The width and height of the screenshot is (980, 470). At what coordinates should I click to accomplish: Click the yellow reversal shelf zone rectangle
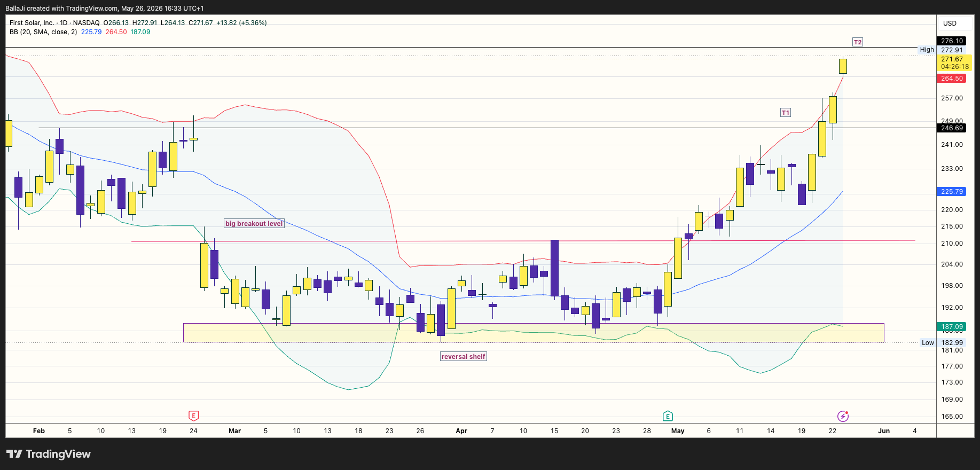coord(534,333)
